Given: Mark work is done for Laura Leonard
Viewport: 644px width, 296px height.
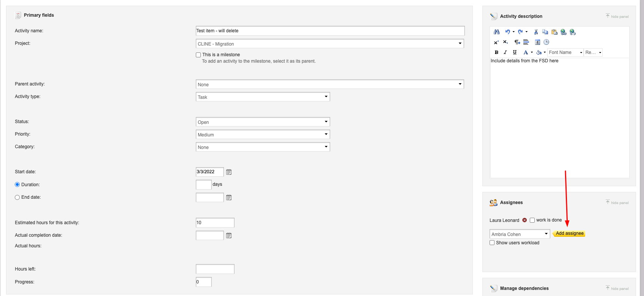Looking at the screenshot, I should point(532,220).
